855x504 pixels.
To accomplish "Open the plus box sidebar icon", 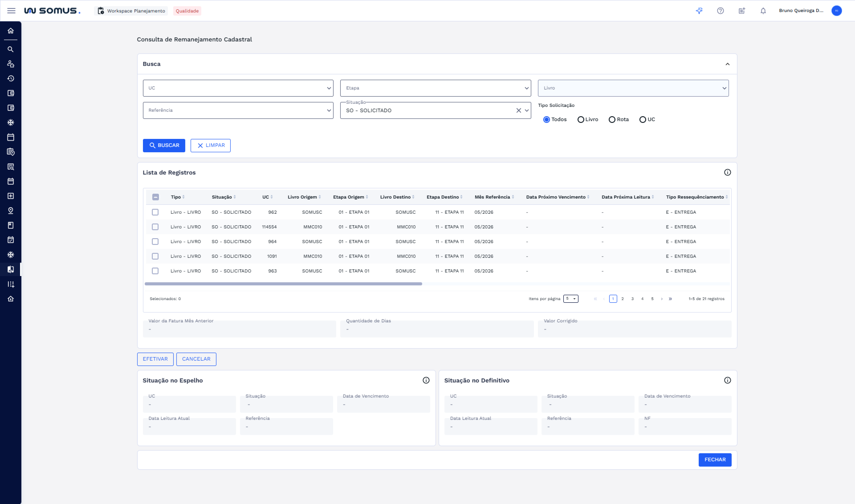I will tap(10, 196).
